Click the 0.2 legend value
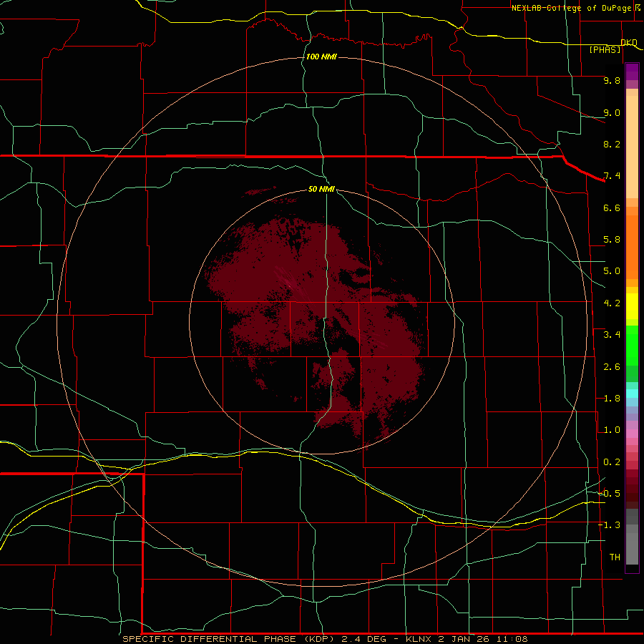 612,462
